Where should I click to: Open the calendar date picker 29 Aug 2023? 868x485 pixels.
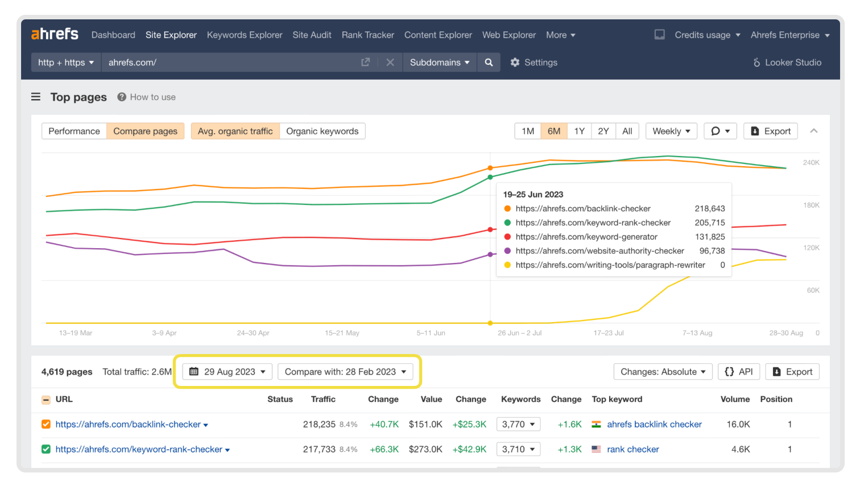point(228,372)
